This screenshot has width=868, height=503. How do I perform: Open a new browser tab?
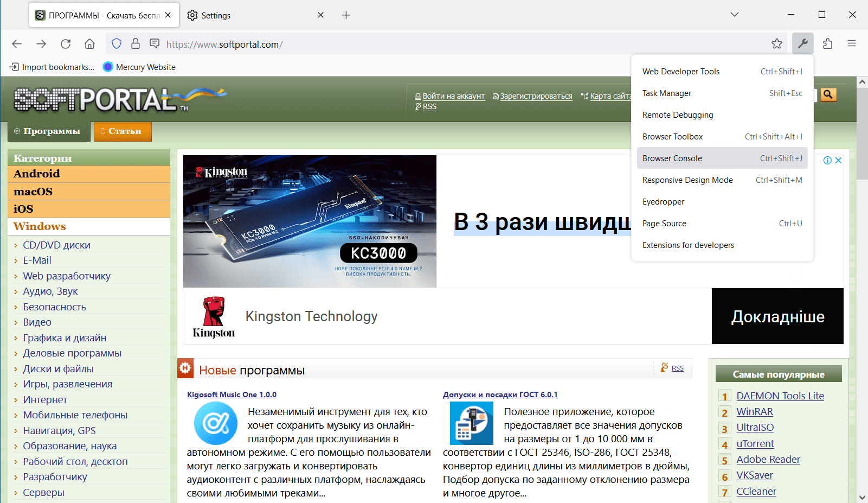[346, 15]
